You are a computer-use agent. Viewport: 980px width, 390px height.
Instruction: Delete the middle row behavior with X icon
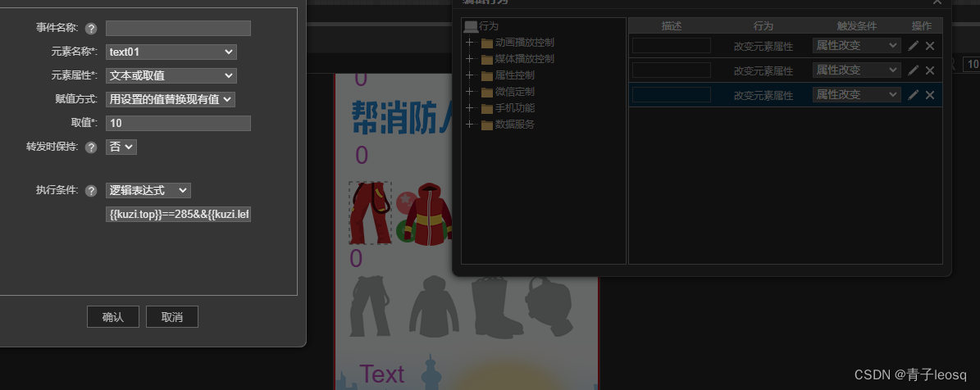tap(929, 70)
